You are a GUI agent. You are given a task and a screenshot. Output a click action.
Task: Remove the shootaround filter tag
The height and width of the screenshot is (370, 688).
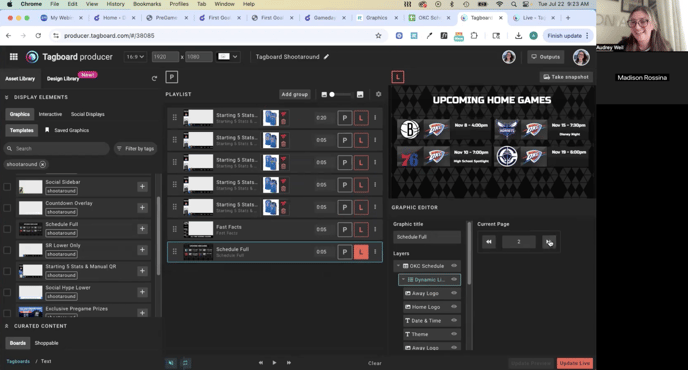point(42,164)
